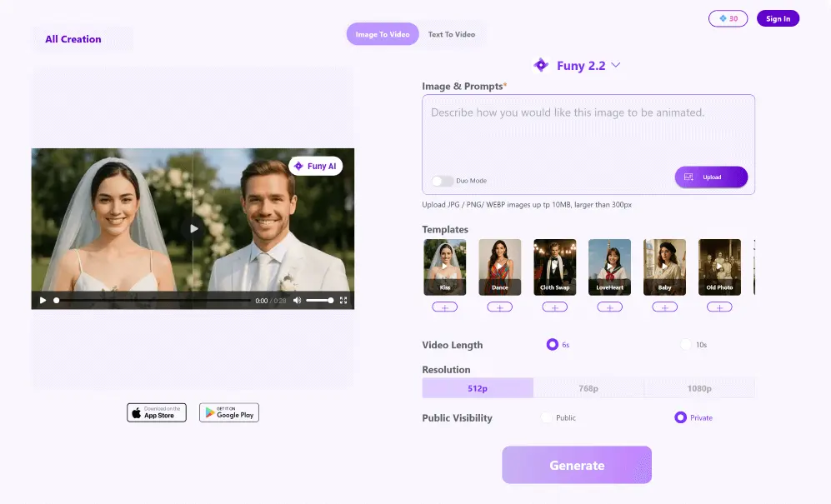Adjust the video volume slider
The image size is (831, 504).
319,301
